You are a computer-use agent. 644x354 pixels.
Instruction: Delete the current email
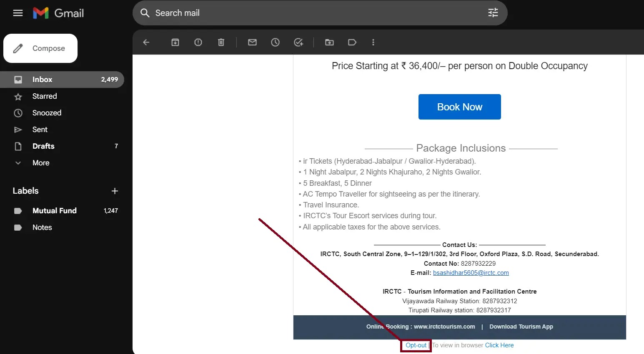pyautogui.click(x=221, y=42)
